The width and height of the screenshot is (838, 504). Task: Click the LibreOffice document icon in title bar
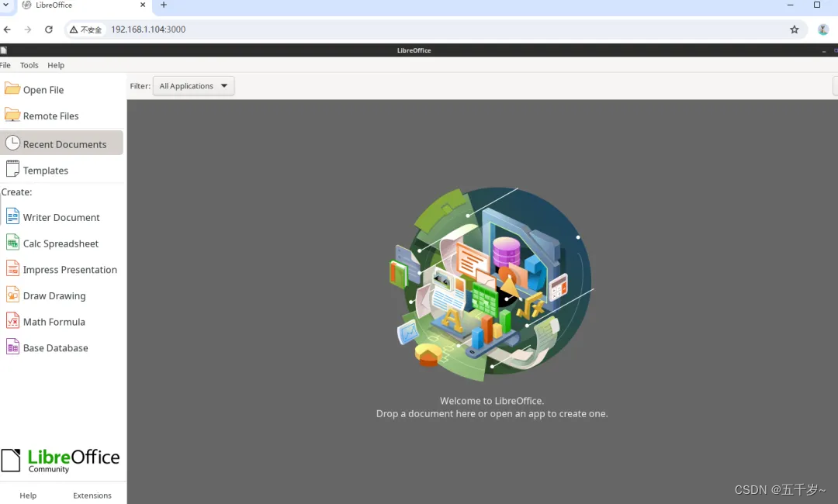(x=4, y=50)
